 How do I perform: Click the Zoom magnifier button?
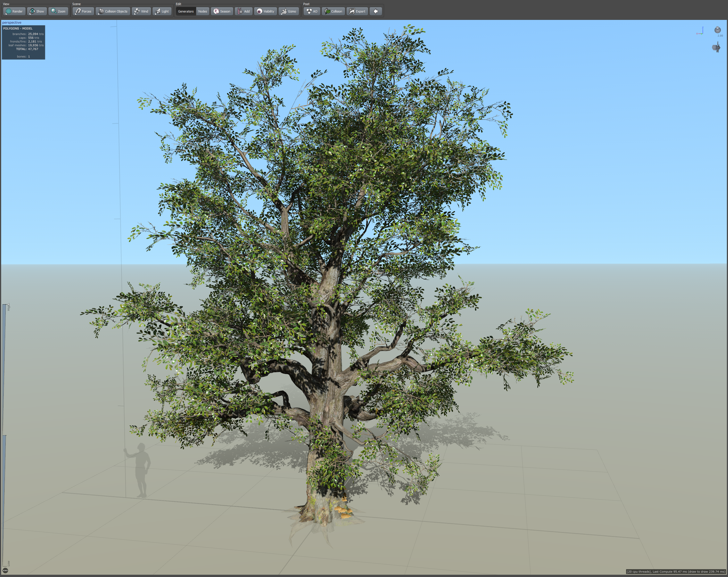[58, 11]
